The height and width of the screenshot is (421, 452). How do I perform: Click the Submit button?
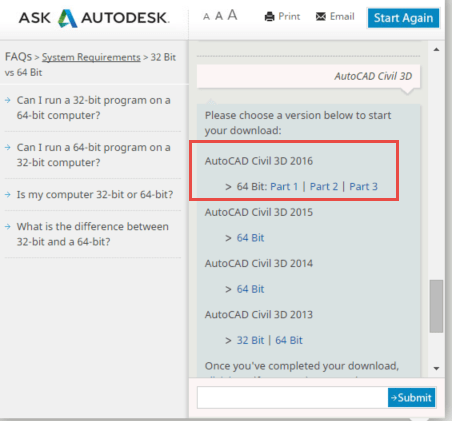tap(412, 397)
